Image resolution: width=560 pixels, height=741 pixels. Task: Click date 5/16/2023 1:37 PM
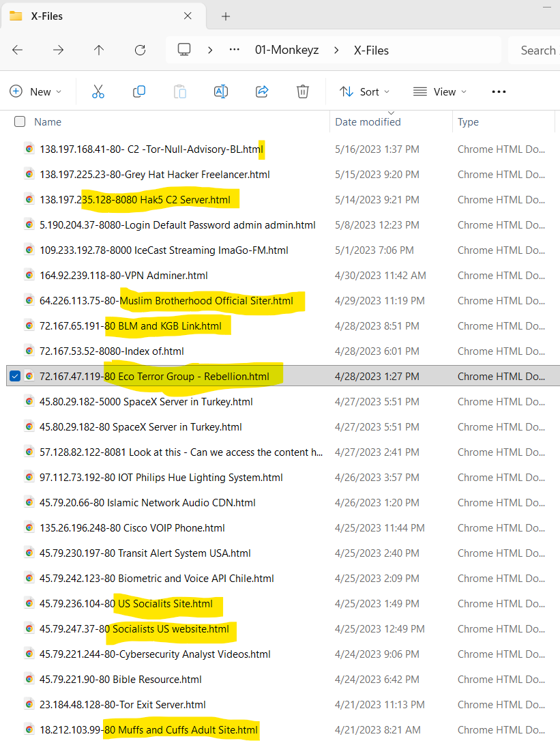pyautogui.click(x=377, y=149)
